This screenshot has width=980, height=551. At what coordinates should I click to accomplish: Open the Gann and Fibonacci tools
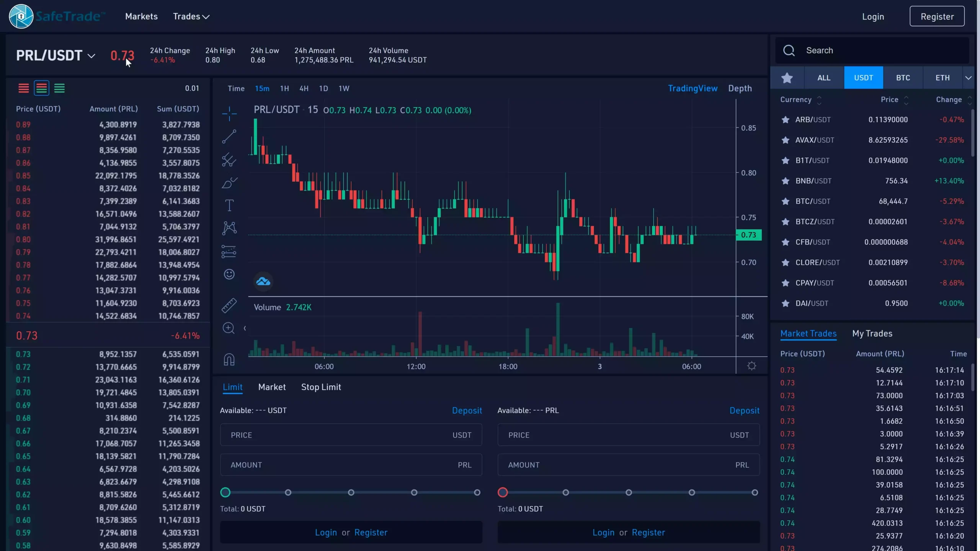pos(229,160)
